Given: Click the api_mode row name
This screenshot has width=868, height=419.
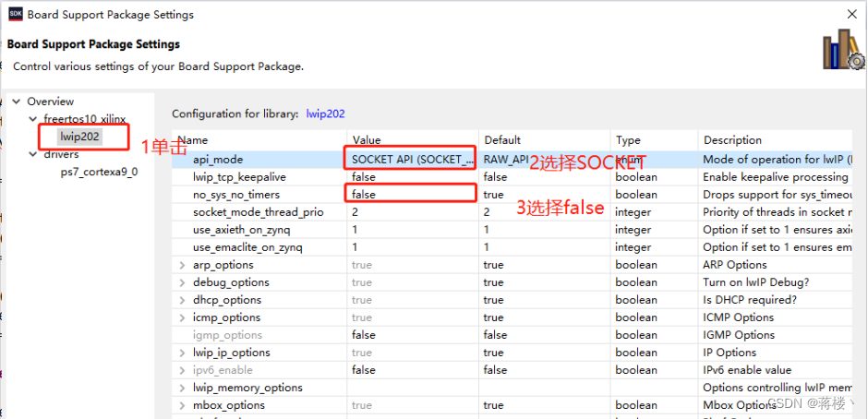Looking at the screenshot, I should click(218, 160).
